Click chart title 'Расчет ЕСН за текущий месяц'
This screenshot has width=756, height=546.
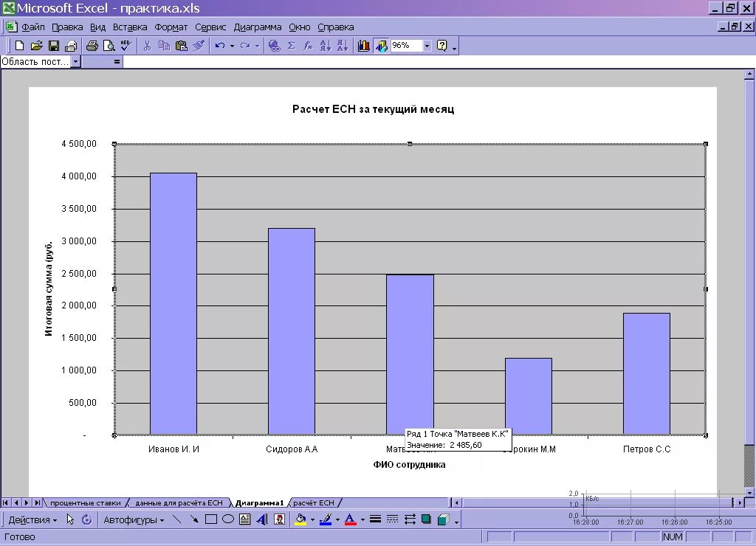[x=373, y=109]
